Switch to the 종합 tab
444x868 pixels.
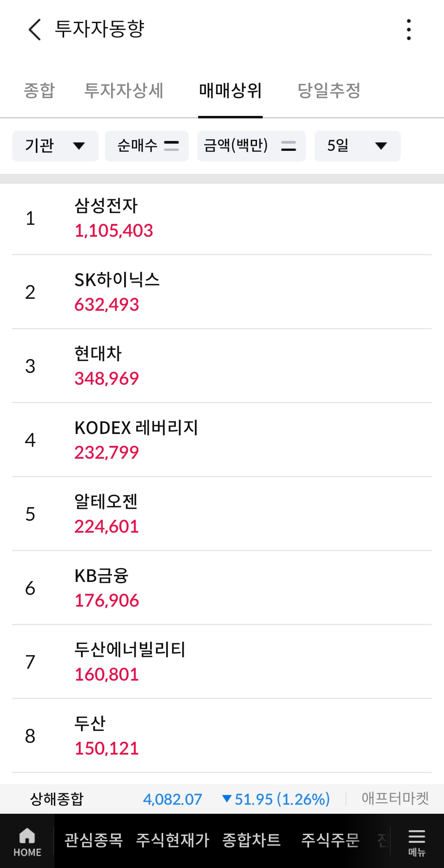click(39, 90)
